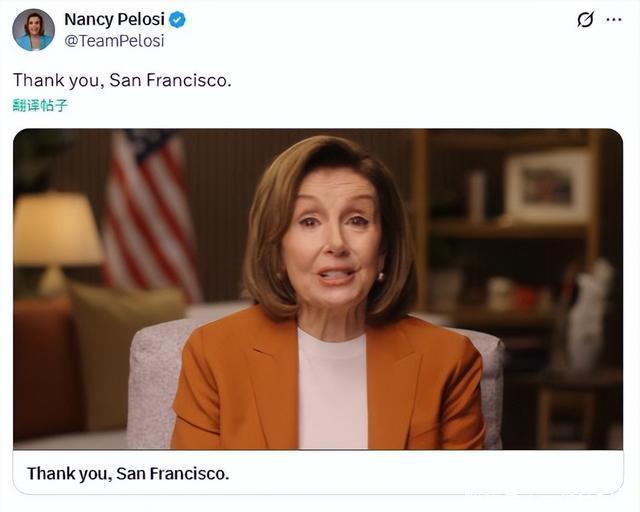Open the @TeamPelosi handle link

[x=114, y=41]
